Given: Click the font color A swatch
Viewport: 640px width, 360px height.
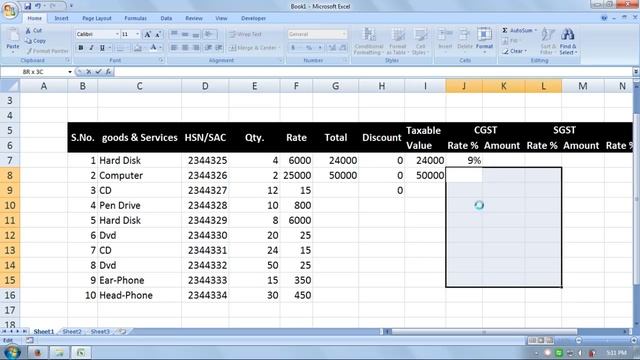Looking at the screenshot, I should (x=153, y=48).
